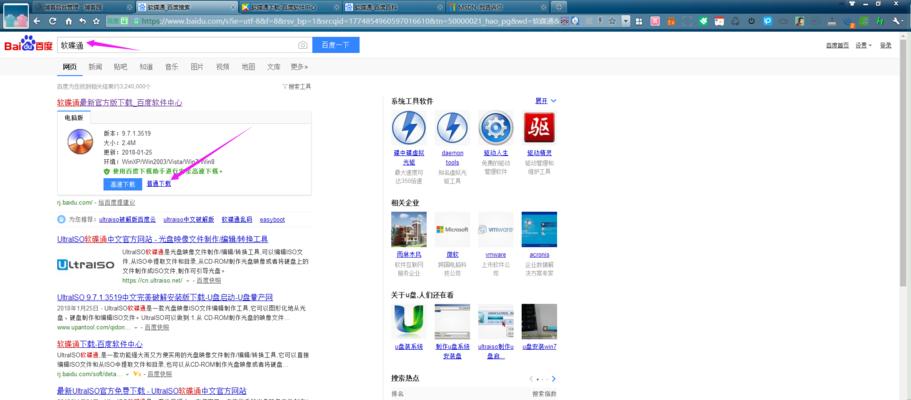
Task: Click the Baidu logo
Action: (28, 44)
